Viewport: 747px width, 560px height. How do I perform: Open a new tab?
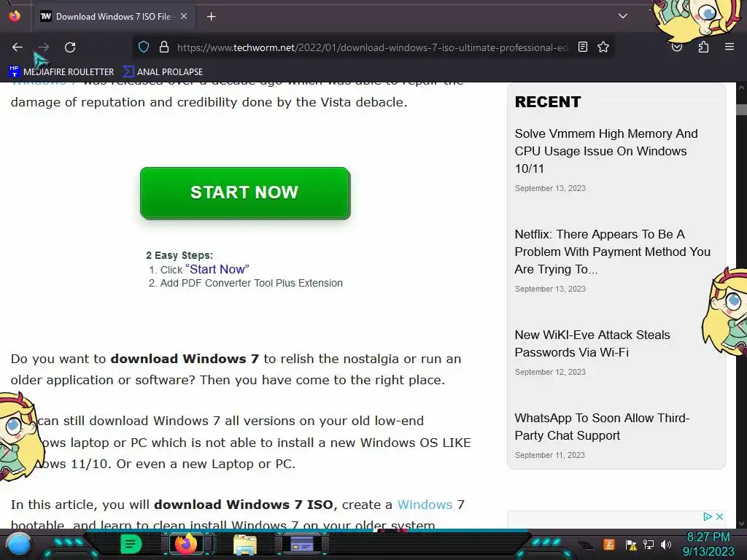click(x=211, y=17)
